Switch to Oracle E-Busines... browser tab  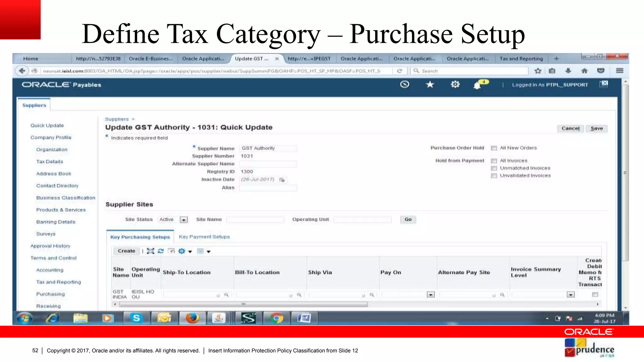(151, 58)
